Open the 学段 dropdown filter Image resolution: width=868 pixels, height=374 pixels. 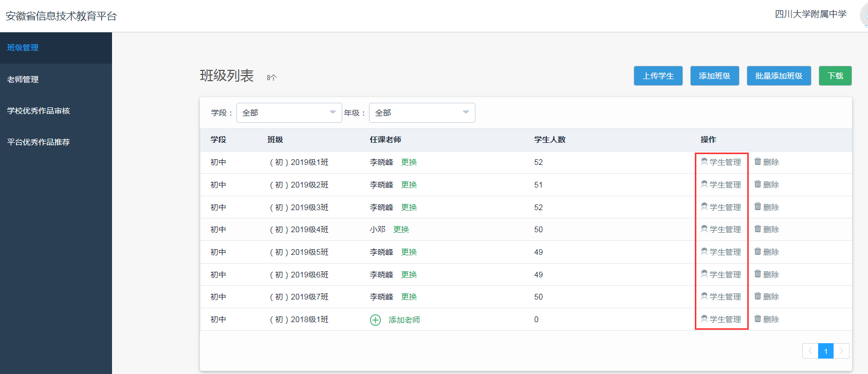pos(289,113)
